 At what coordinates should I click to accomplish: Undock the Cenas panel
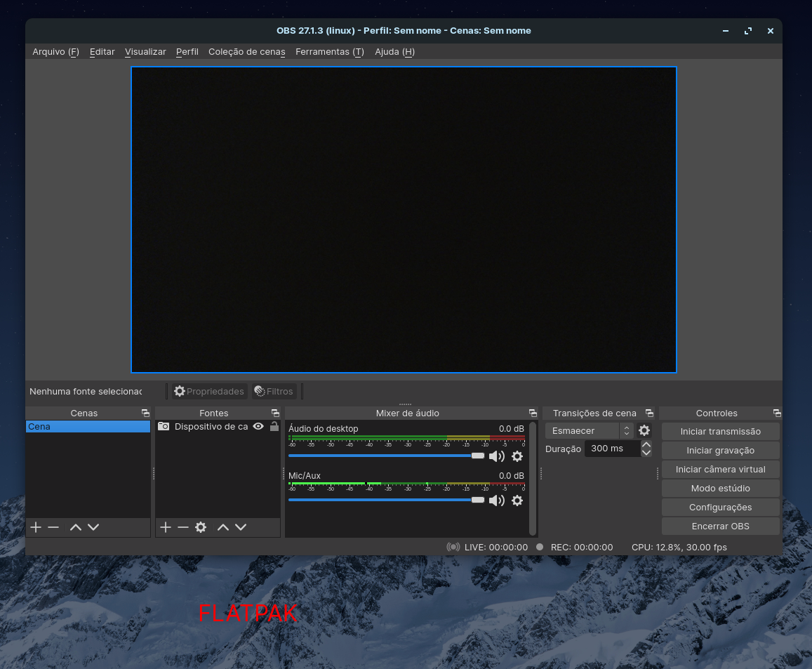[145, 413]
